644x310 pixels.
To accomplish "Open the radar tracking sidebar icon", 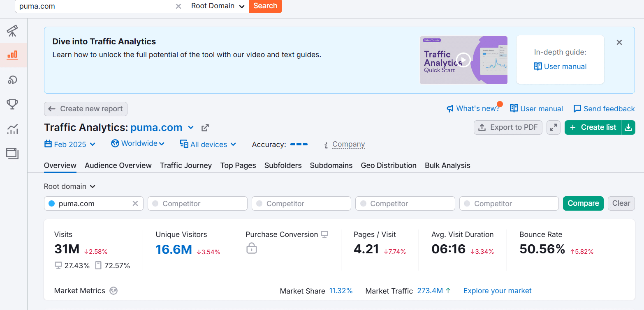I will (12, 80).
